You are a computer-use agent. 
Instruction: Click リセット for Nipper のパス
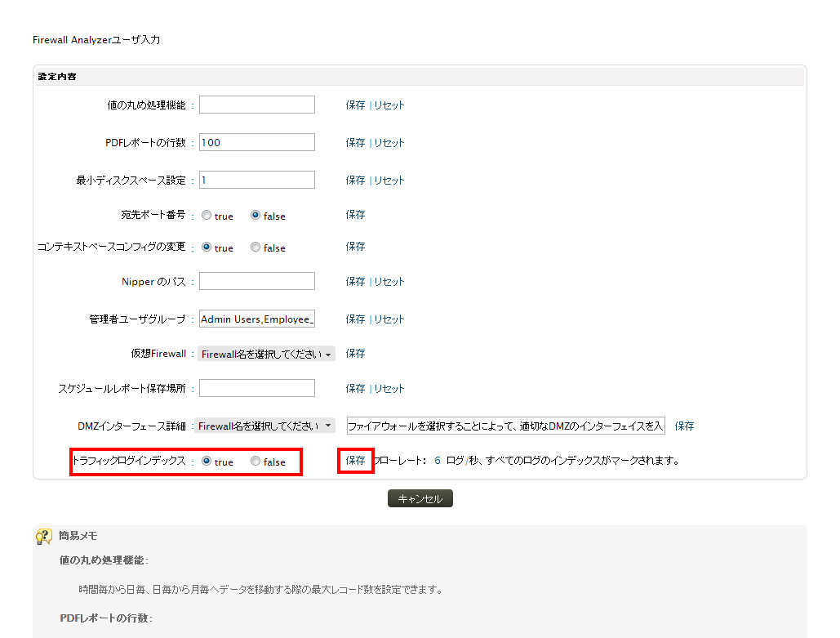389,282
